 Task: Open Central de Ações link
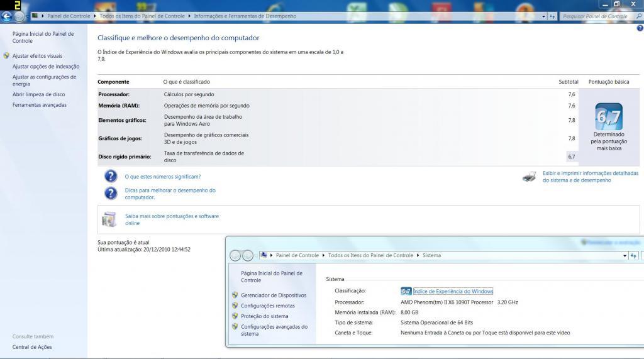[32, 347]
